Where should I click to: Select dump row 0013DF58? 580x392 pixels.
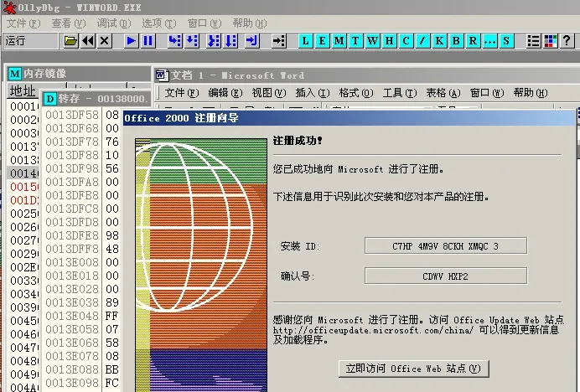click(82, 115)
